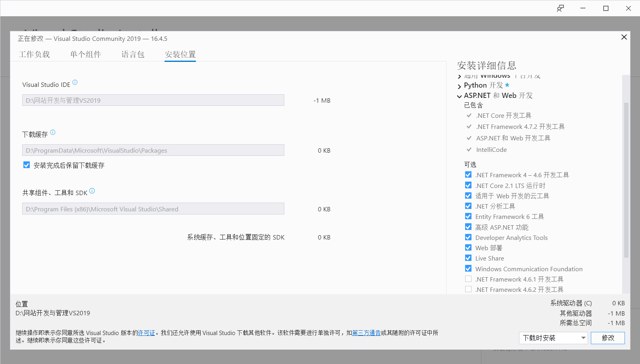Close the modify dialog with the X

(x=624, y=37)
